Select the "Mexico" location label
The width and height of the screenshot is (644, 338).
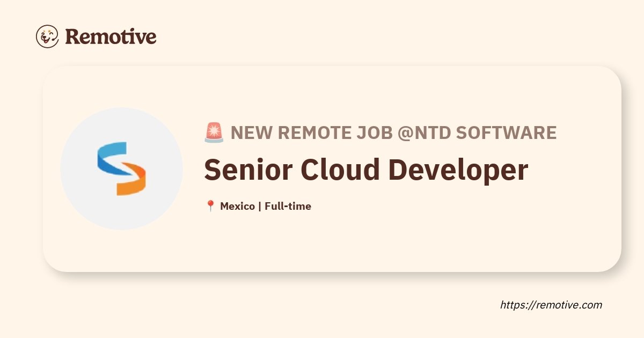(237, 206)
